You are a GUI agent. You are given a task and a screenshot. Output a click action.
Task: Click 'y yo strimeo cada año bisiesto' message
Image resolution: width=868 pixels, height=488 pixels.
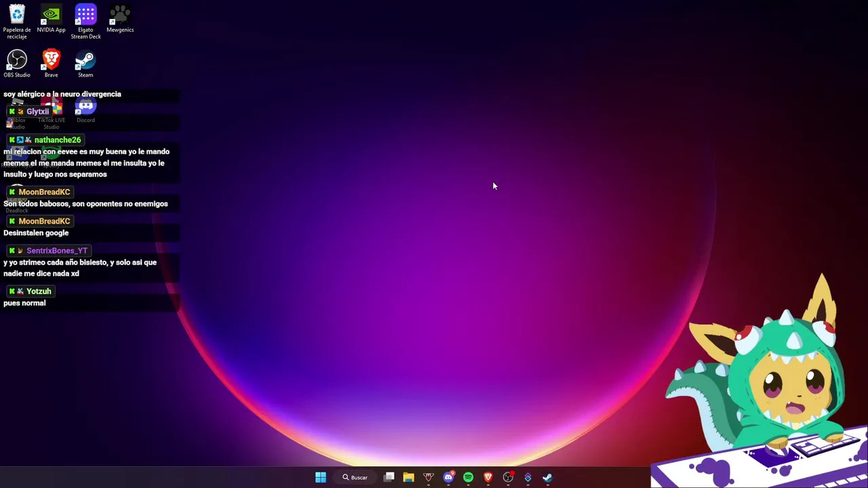(x=80, y=268)
